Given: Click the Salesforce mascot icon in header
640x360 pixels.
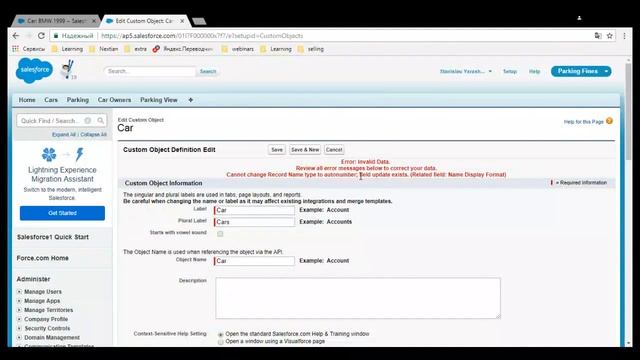Looking at the screenshot, I should [x=68, y=70].
